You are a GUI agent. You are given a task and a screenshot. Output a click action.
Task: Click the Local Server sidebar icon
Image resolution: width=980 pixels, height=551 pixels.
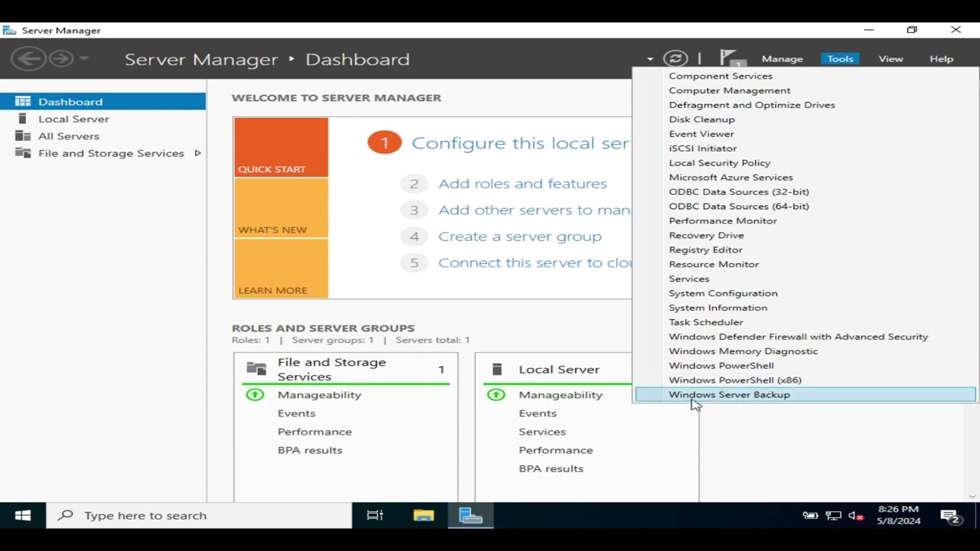[23, 119]
